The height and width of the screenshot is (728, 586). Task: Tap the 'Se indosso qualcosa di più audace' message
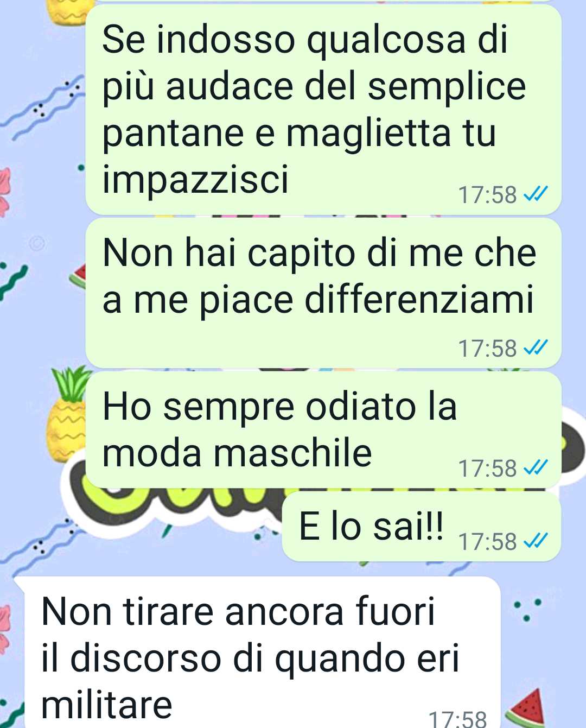323,109
